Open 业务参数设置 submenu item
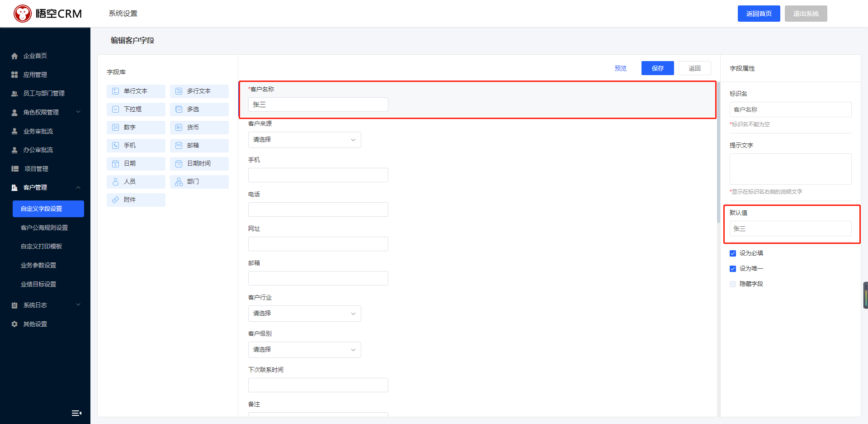Image resolution: width=868 pixels, height=424 pixels. point(38,265)
